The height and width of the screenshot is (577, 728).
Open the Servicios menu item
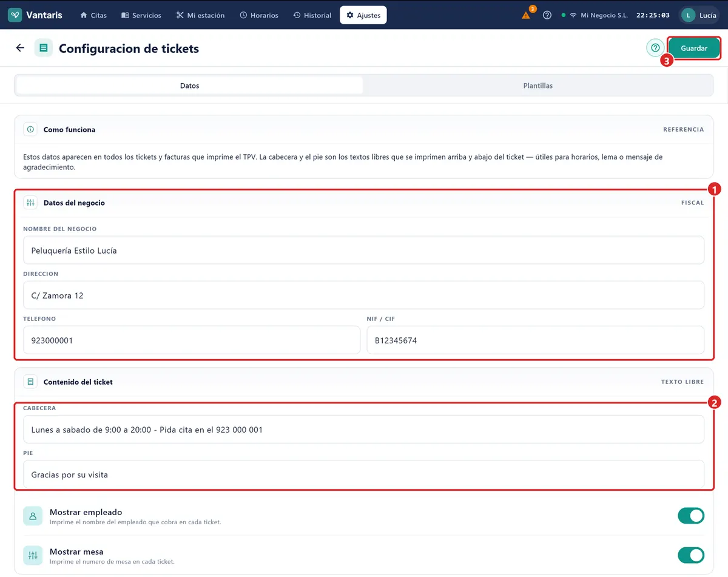click(x=141, y=15)
